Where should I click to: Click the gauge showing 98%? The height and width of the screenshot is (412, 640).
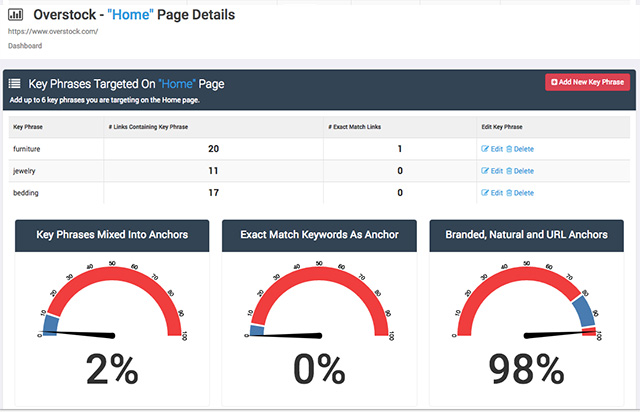pos(527,302)
